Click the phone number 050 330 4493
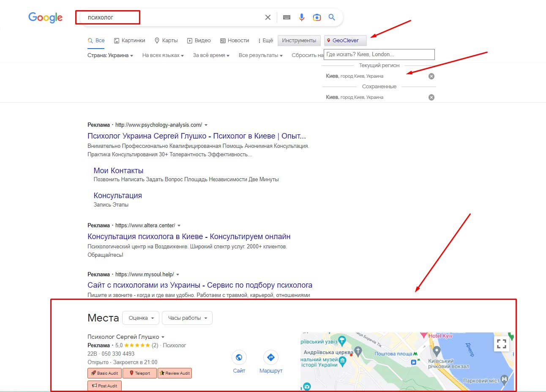 pyautogui.click(x=118, y=354)
